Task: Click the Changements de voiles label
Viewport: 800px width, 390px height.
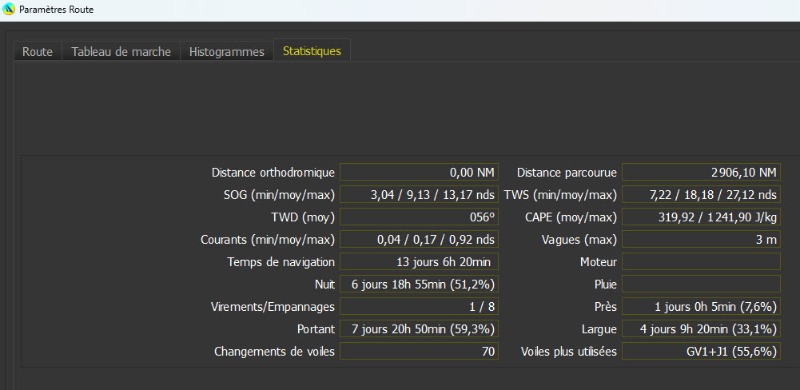Action: coord(274,352)
